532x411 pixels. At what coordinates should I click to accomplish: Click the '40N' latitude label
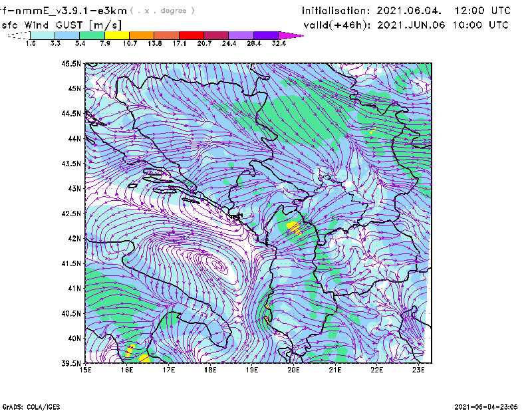[74, 339]
